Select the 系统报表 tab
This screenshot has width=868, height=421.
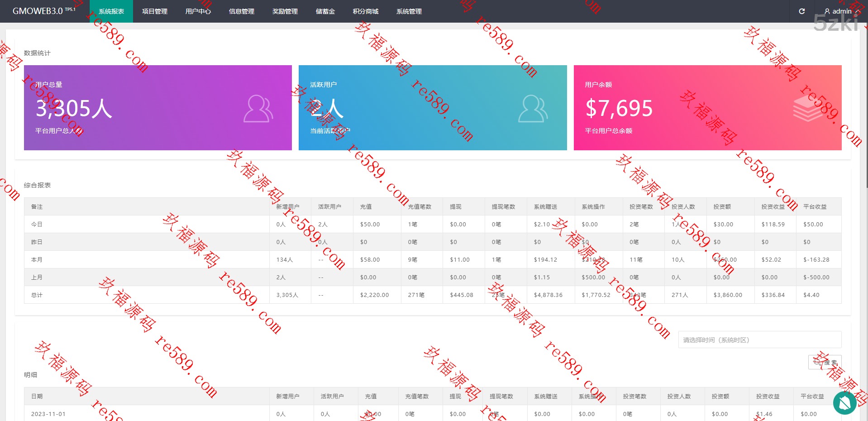click(111, 11)
